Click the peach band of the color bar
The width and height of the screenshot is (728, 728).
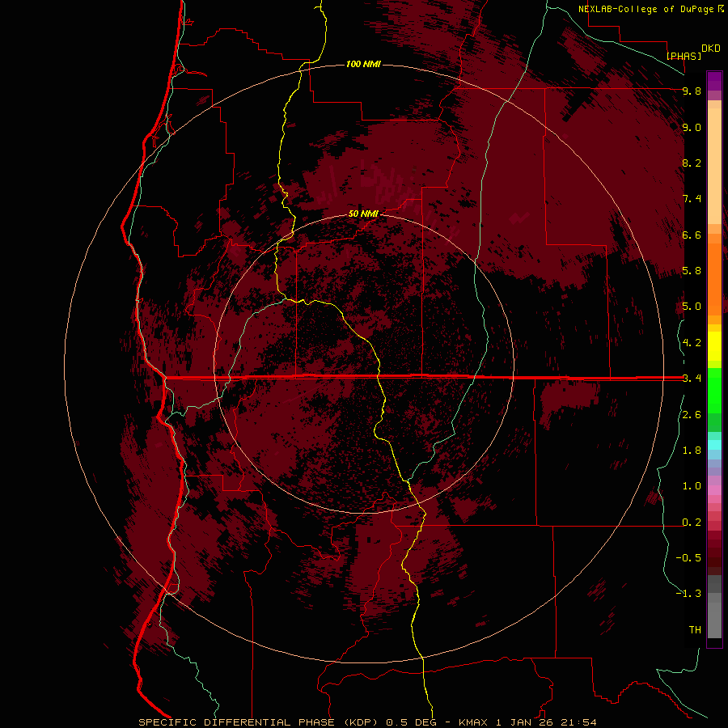(x=714, y=165)
